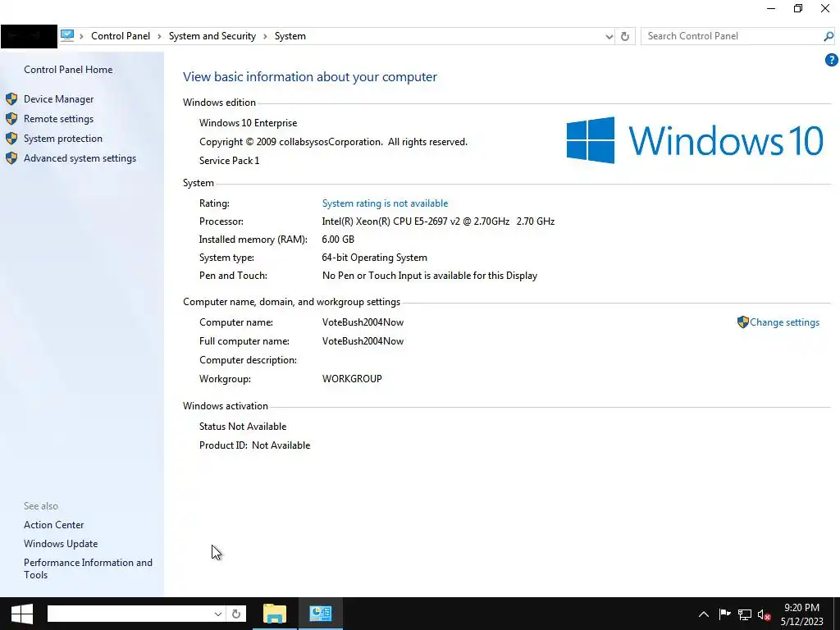The height and width of the screenshot is (630, 840).
Task: Open Device Manager from sidebar
Action: 58,99
